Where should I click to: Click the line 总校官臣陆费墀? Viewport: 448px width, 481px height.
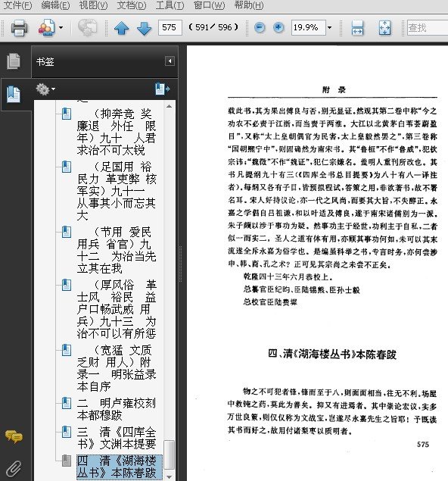click(270, 302)
